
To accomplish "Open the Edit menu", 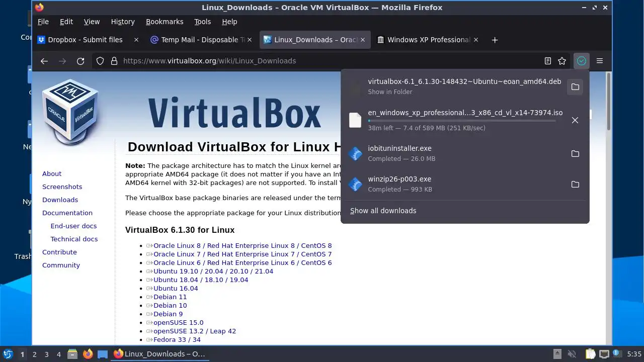I will pyautogui.click(x=66, y=22).
